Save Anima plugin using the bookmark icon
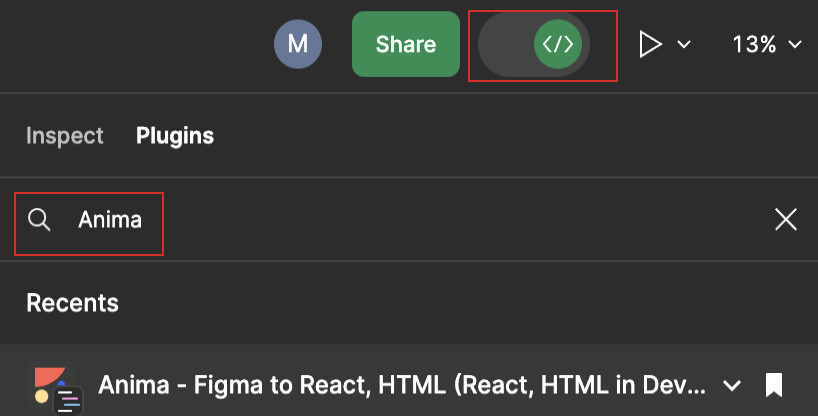 [773, 385]
